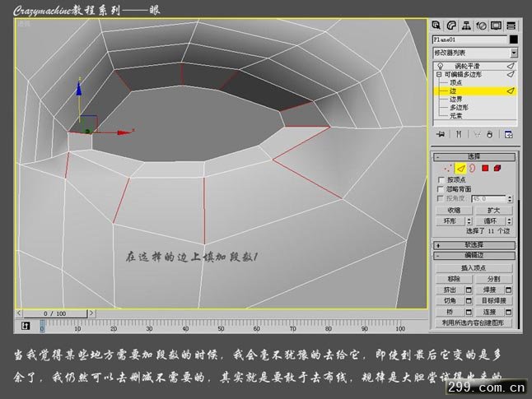The height and width of the screenshot is (399, 532).
Task: Select 边界 sub-object in stack
Action: [455, 99]
